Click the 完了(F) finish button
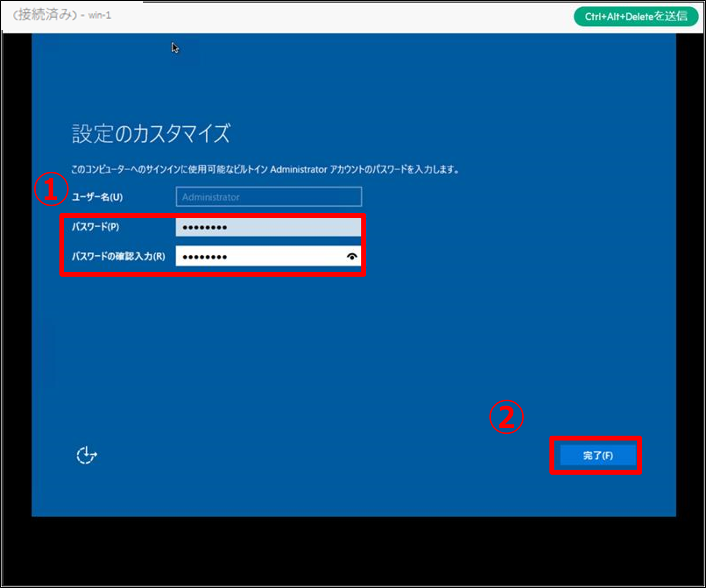Screen dimensions: 706x588 [598, 456]
